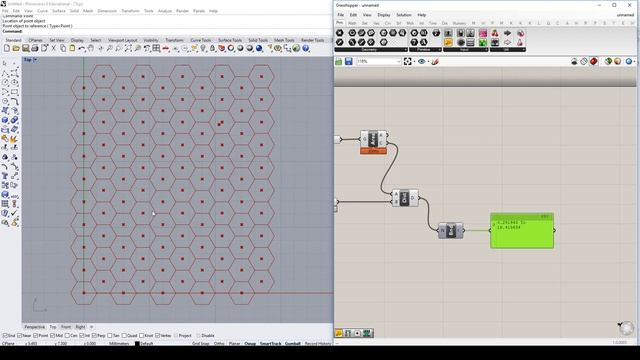Viewport: 640px width, 360px height.
Task: Open Grasshopper Display menu
Action: pyautogui.click(x=384, y=15)
